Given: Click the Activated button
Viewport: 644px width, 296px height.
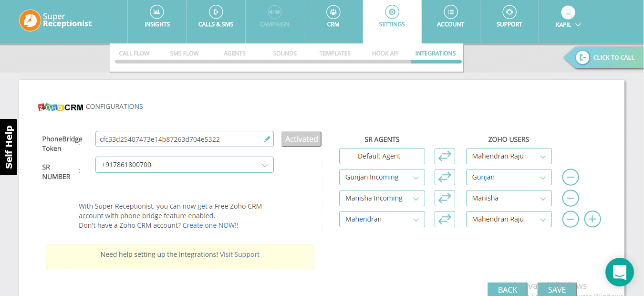Looking at the screenshot, I should (301, 139).
